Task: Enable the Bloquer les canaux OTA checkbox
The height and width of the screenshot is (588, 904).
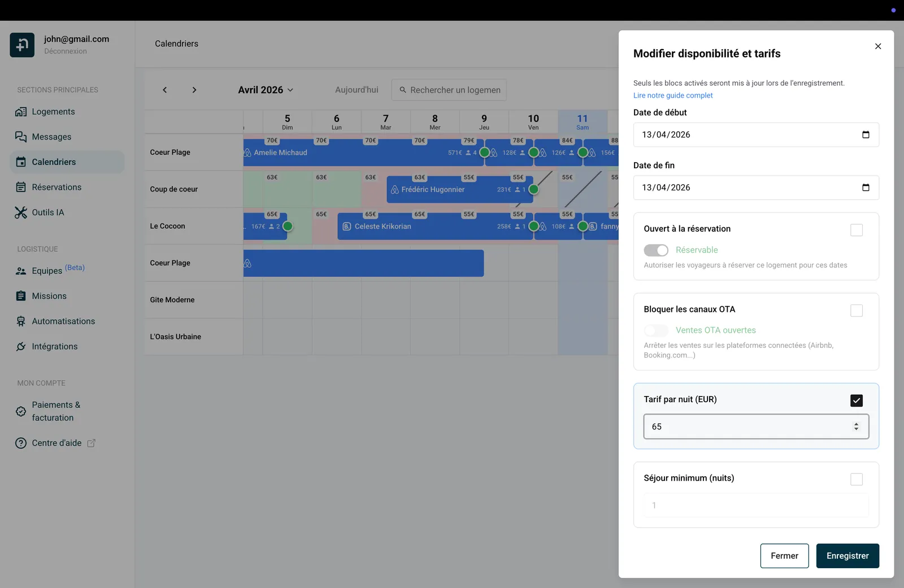Action: (x=857, y=311)
